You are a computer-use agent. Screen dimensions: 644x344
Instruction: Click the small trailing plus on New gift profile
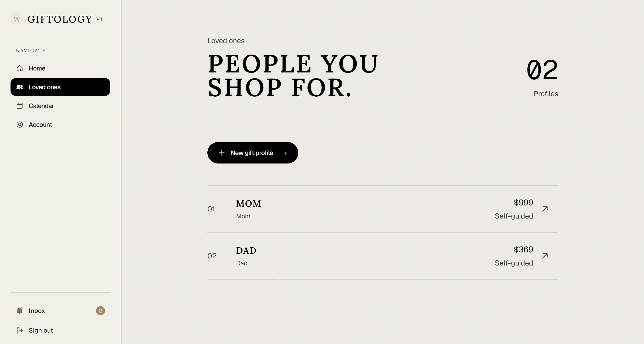[x=286, y=153]
